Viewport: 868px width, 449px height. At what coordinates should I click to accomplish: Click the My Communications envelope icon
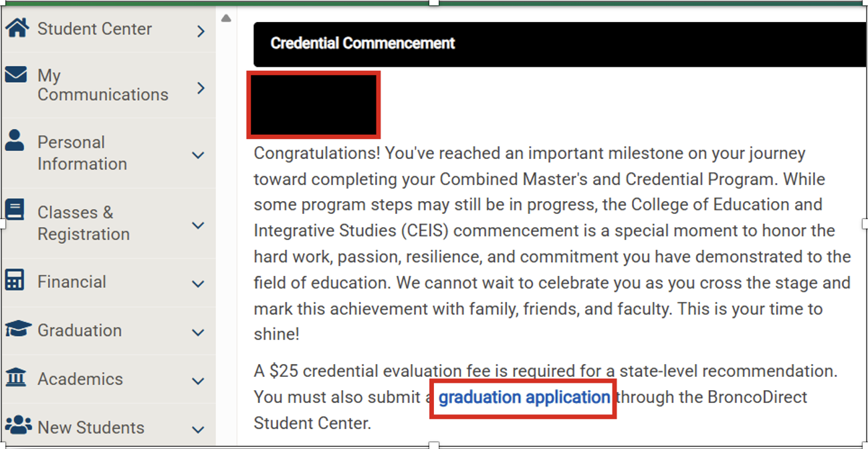(x=15, y=74)
